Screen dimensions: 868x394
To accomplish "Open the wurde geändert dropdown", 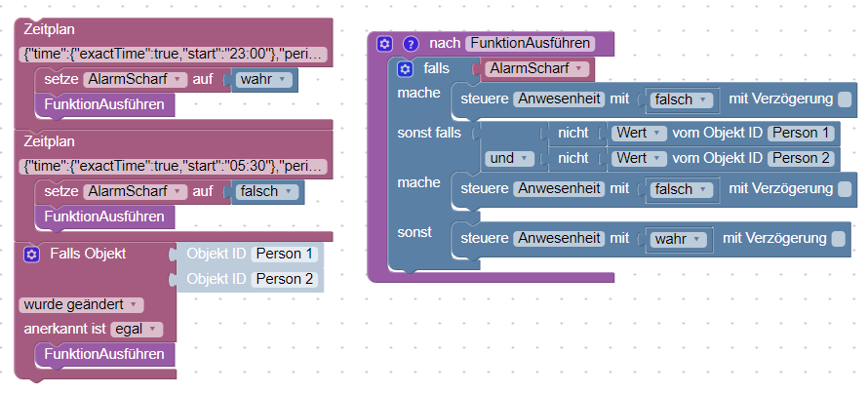I will pos(81,305).
